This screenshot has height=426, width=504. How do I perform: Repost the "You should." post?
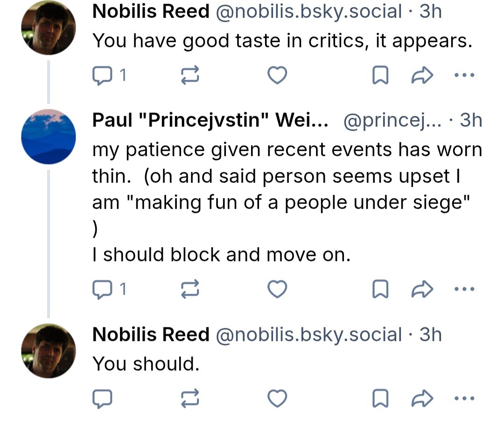[190, 398]
